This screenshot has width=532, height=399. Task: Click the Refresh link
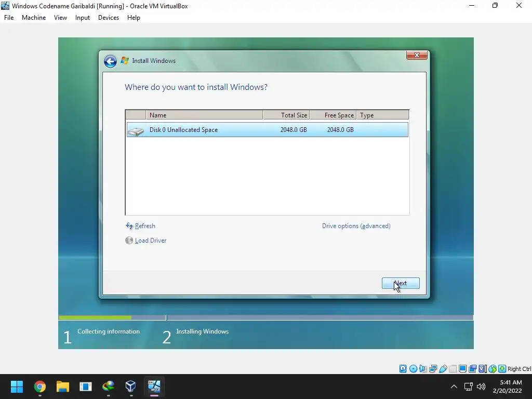click(x=145, y=226)
